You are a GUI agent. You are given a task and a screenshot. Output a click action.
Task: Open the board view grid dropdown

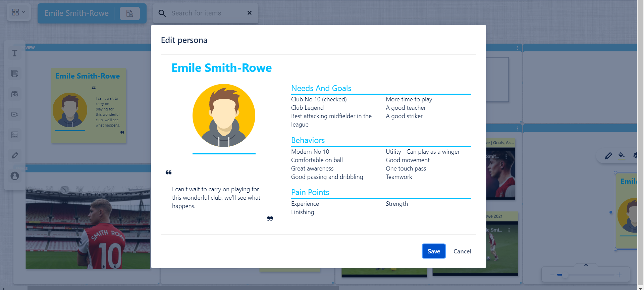[x=18, y=12]
